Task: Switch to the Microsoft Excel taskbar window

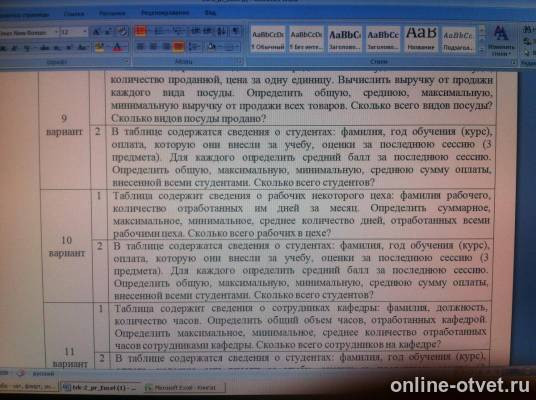Action: pos(185,388)
